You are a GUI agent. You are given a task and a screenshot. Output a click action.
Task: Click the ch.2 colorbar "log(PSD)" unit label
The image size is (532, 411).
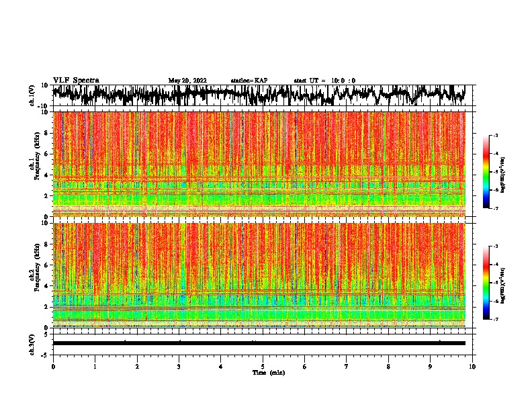[x=503, y=285]
